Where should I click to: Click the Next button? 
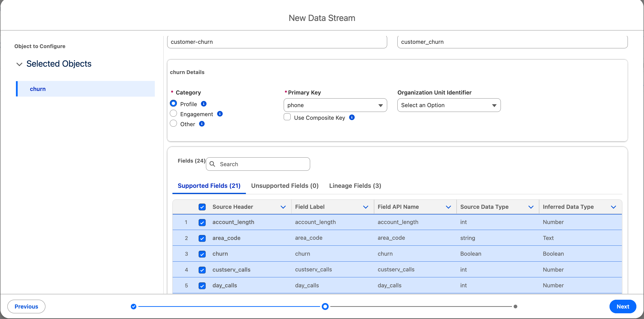(x=623, y=306)
